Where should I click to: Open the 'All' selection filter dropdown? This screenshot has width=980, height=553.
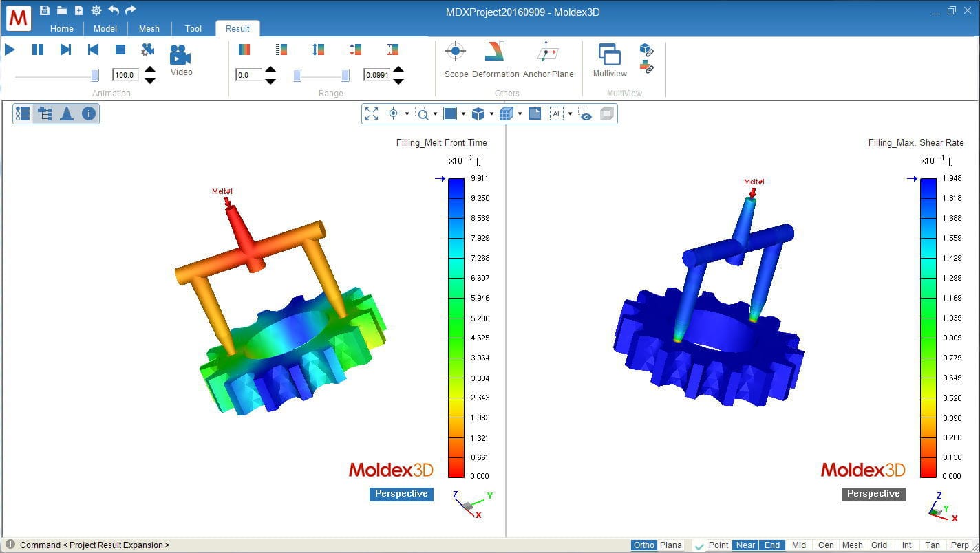point(571,113)
